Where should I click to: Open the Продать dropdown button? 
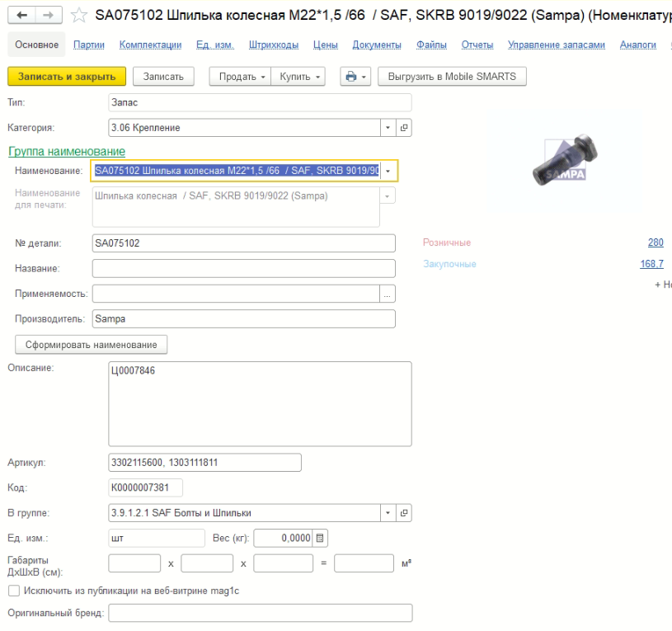coord(240,77)
